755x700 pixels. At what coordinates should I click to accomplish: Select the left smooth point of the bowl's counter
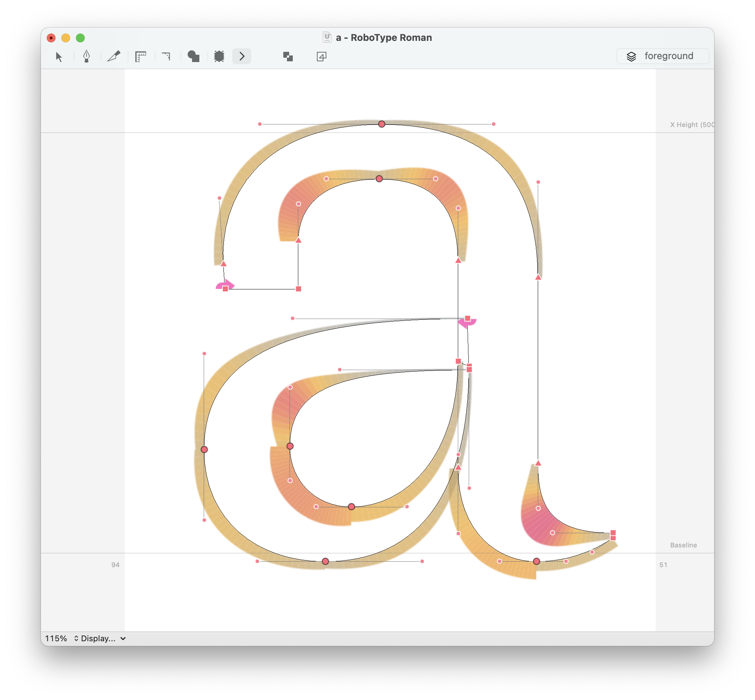(290, 446)
